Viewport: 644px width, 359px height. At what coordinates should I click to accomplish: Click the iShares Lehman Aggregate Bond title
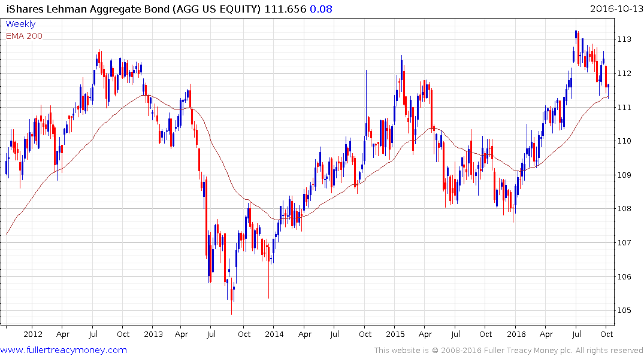134,9
